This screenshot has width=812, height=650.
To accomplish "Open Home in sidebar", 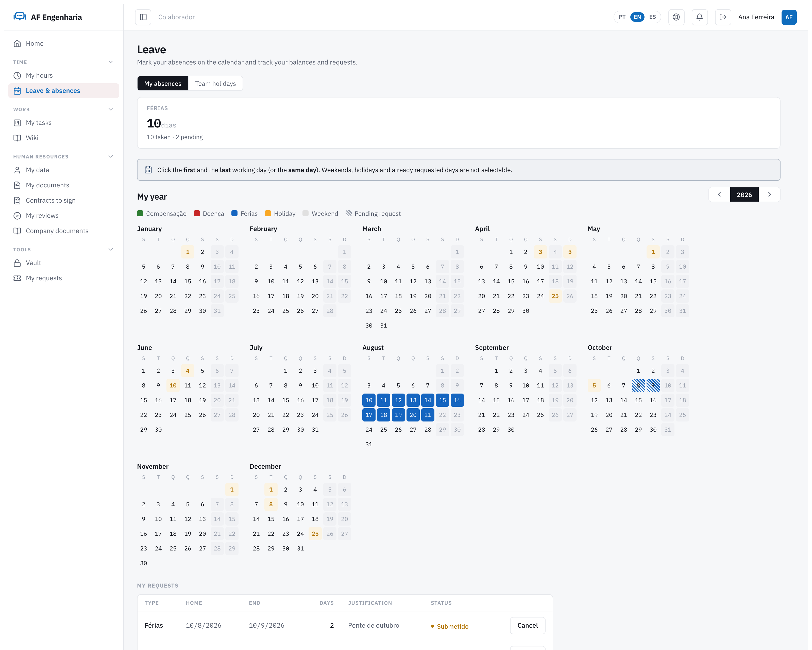I will pyautogui.click(x=64, y=43).
